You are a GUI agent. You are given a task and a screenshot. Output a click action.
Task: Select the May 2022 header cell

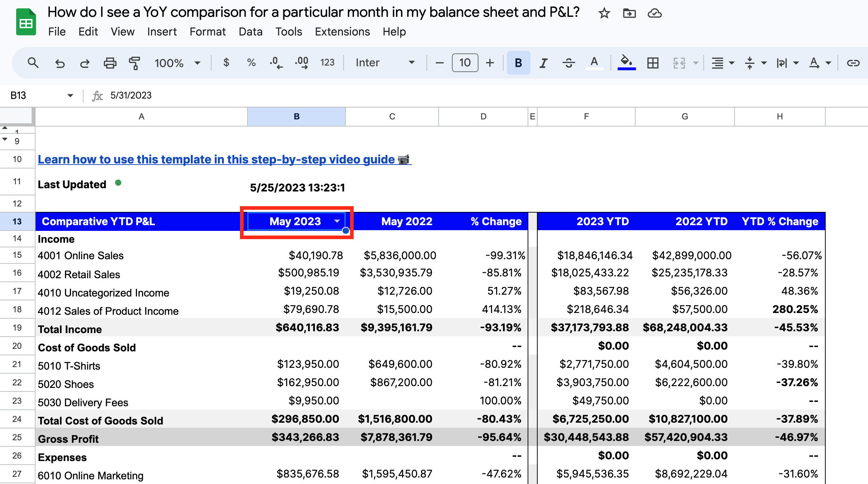click(x=392, y=222)
